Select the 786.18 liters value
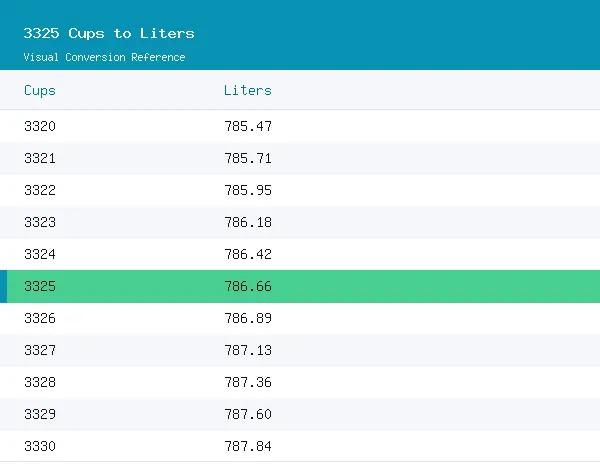The height and width of the screenshot is (466, 600). [248, 222]
